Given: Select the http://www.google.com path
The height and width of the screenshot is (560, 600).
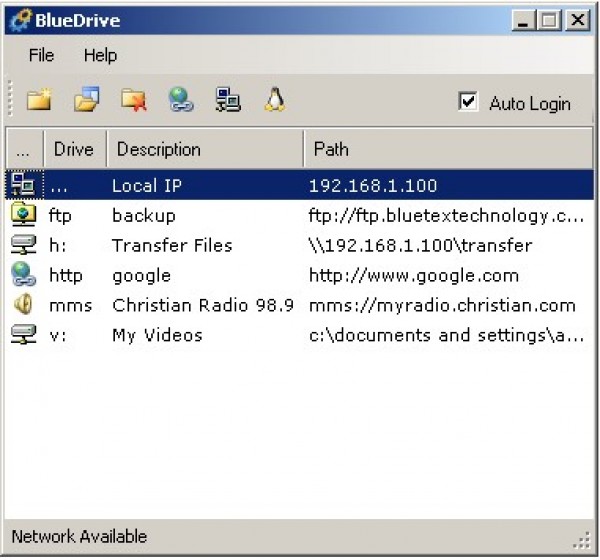Looking at the screenshot, I should 414,276.
